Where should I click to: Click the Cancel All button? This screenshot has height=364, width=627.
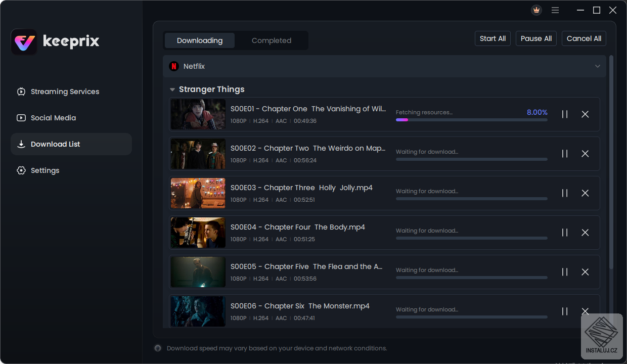[x=584, y=38]
